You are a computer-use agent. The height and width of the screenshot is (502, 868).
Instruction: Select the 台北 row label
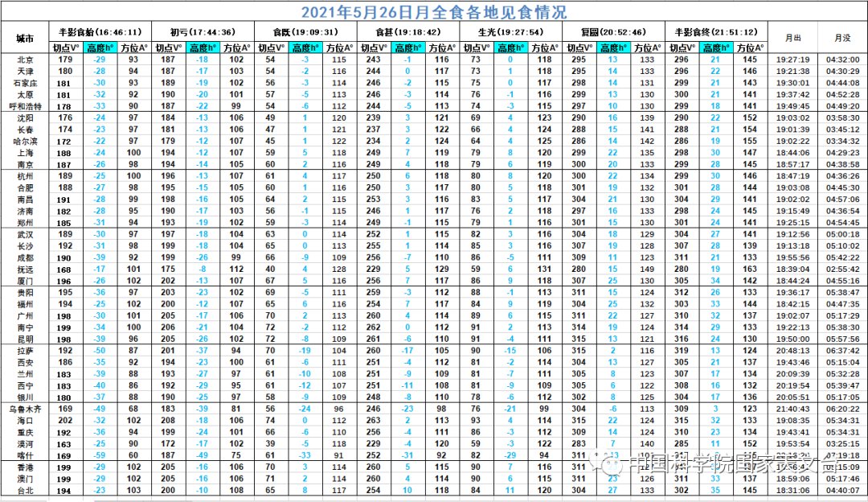(x=25, y=490)
